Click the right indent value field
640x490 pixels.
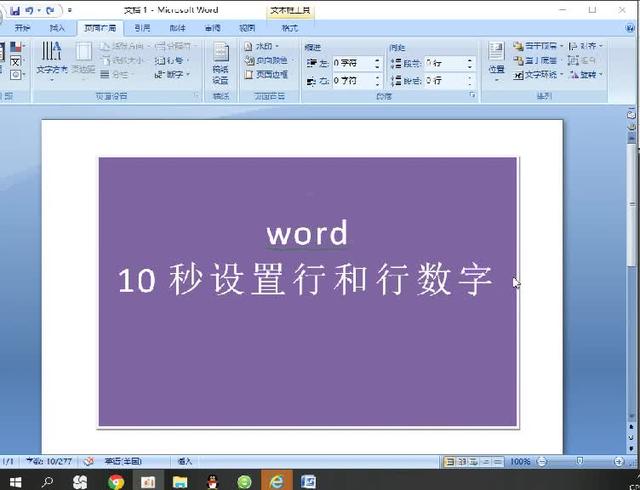click(x=353, y=81)
